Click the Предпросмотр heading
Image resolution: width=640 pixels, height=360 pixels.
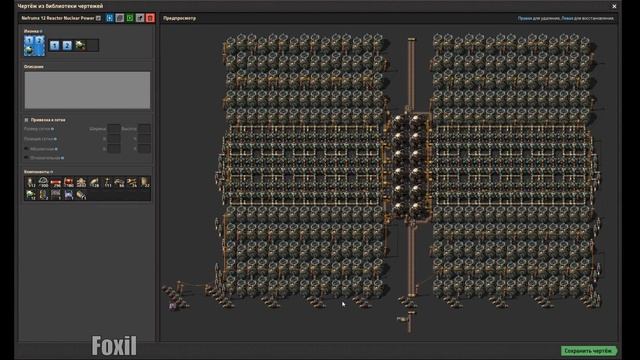click(x=179, y=18)
